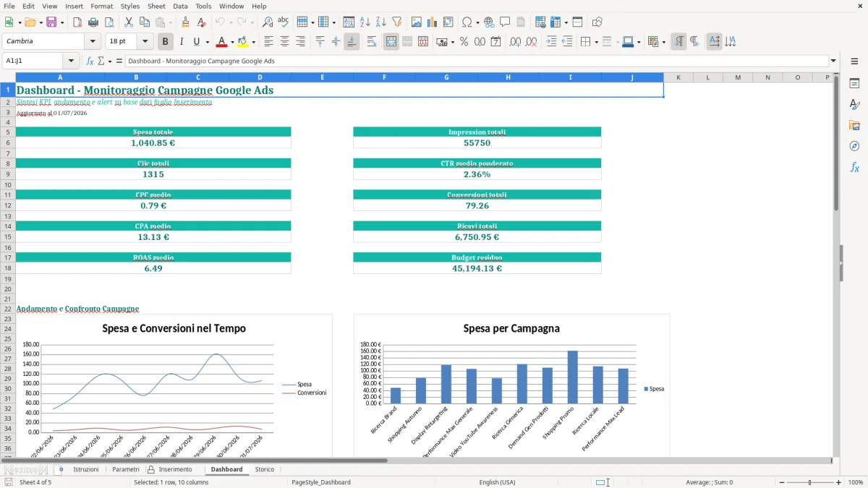Toggle Center Horizontally alignment
Viewport: 868px width, 488px height.
(x=285, y=42)
